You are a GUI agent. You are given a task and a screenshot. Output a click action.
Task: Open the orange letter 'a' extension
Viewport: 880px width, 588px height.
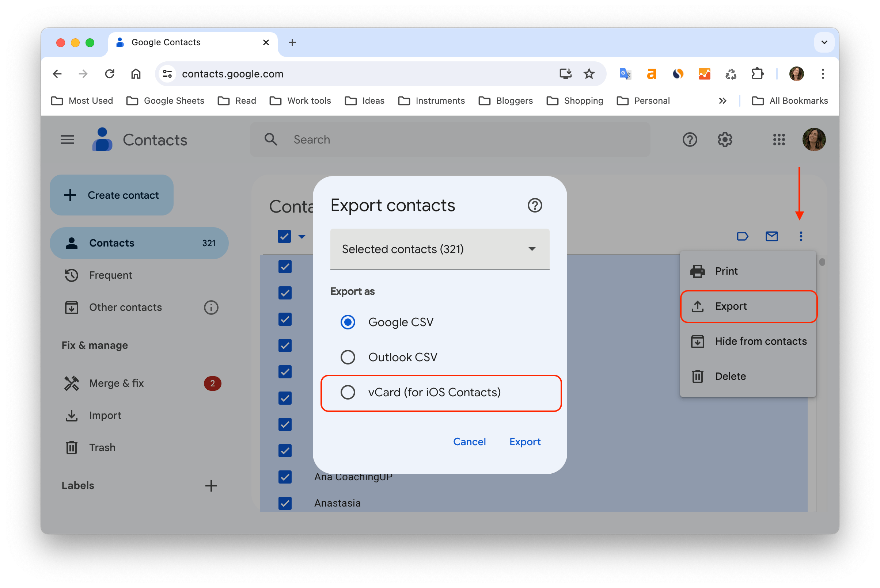(x=652, y=74)
